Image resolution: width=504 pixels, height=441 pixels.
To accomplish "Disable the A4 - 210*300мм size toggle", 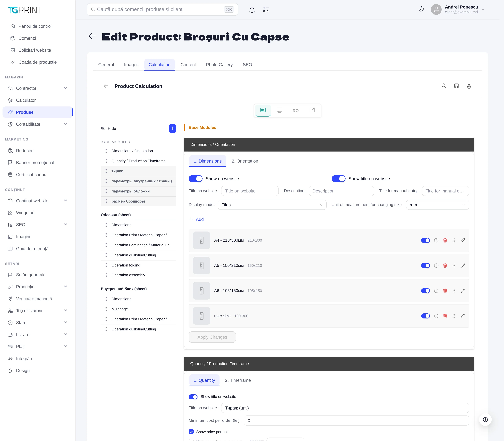I will [426, 240].
